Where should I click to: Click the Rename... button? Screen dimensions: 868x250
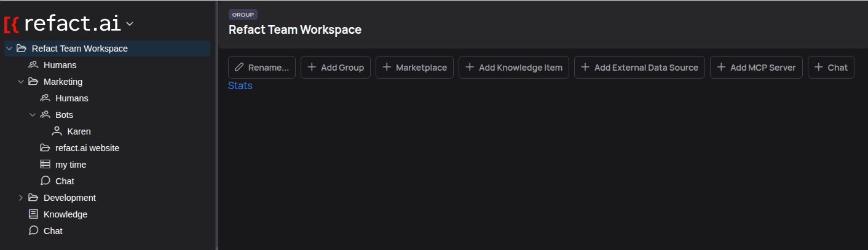click(262, 68)
